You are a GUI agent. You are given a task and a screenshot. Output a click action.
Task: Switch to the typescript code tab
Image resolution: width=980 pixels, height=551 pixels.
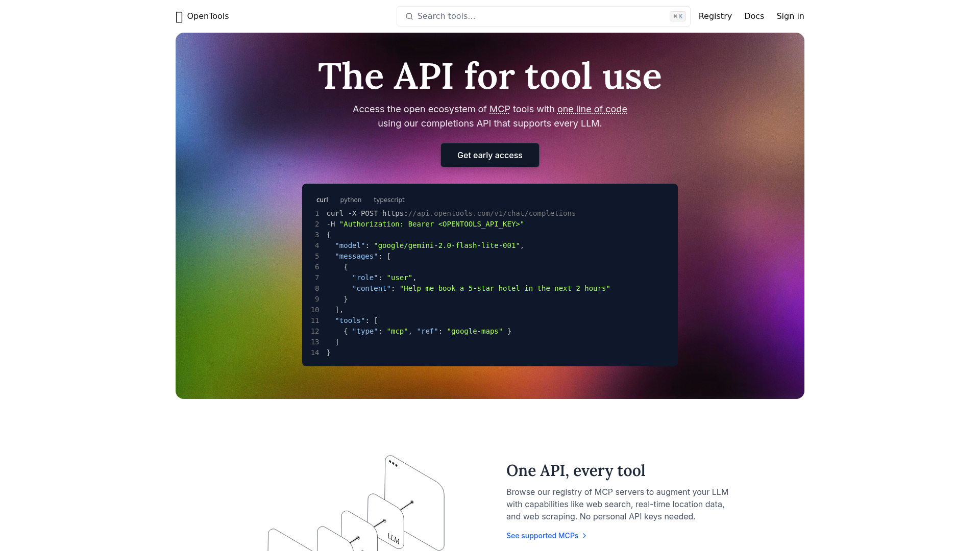point(389,200)
